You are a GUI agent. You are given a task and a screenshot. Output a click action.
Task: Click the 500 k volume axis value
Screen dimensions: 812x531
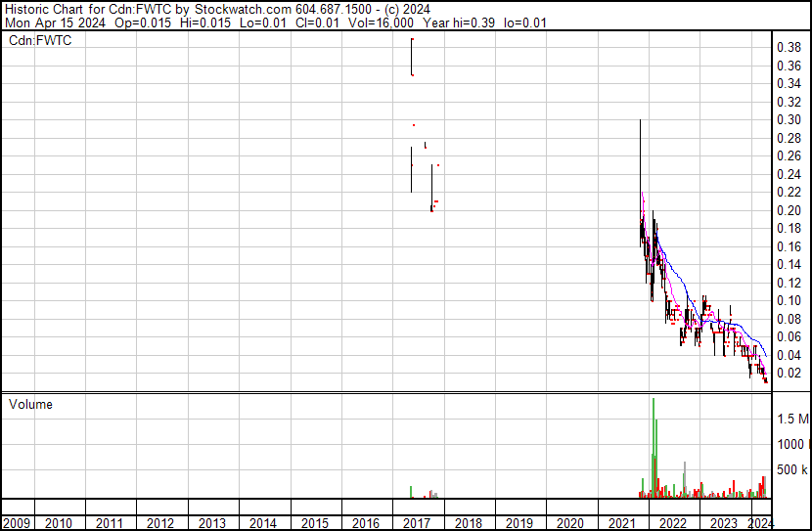[x=792, y=470]
